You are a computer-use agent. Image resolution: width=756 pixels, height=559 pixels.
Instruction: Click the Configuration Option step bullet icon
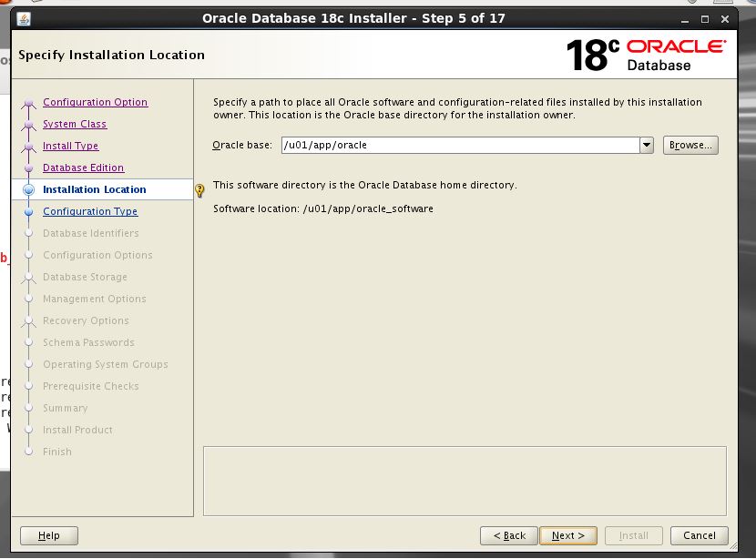click(x=29, y=102)
